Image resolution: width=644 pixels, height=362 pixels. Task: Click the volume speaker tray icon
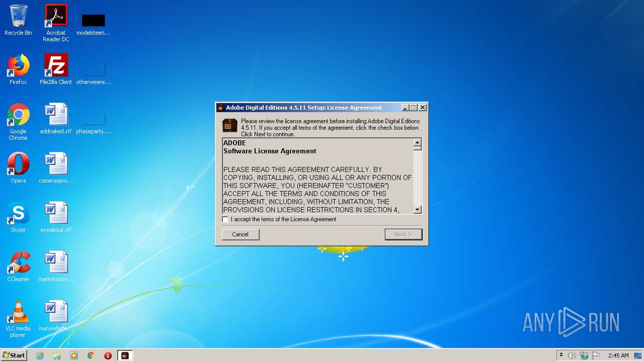[x=572, y=355]
